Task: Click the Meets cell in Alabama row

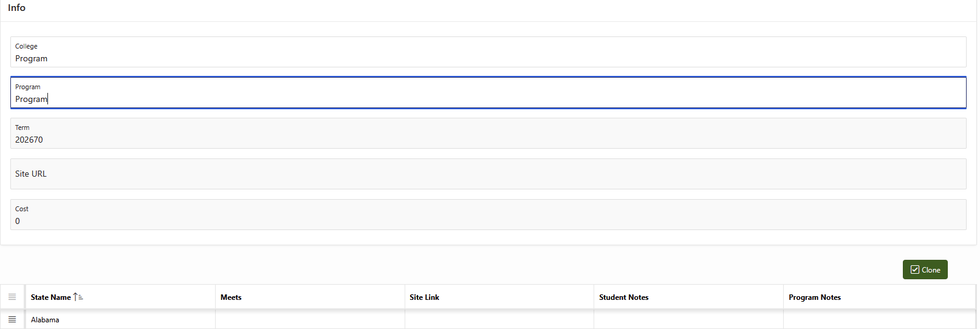Action: pyautogui.click(x=310, y=320)
